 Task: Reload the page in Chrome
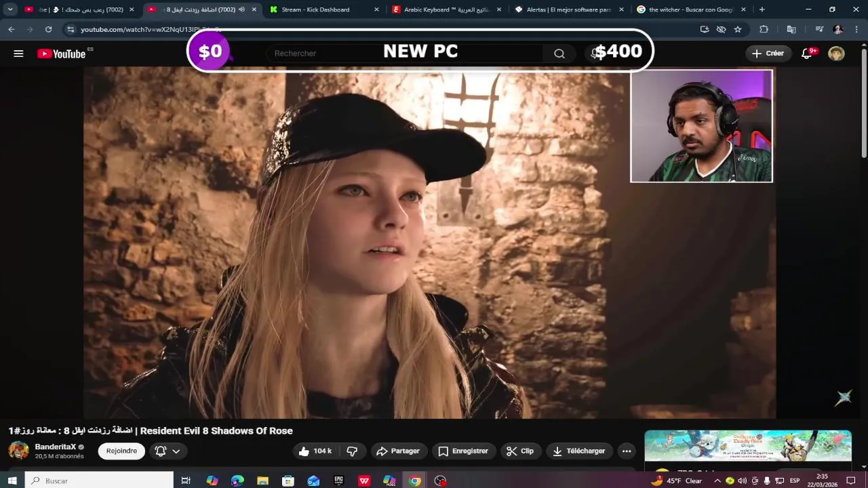(x=48, y=29)
